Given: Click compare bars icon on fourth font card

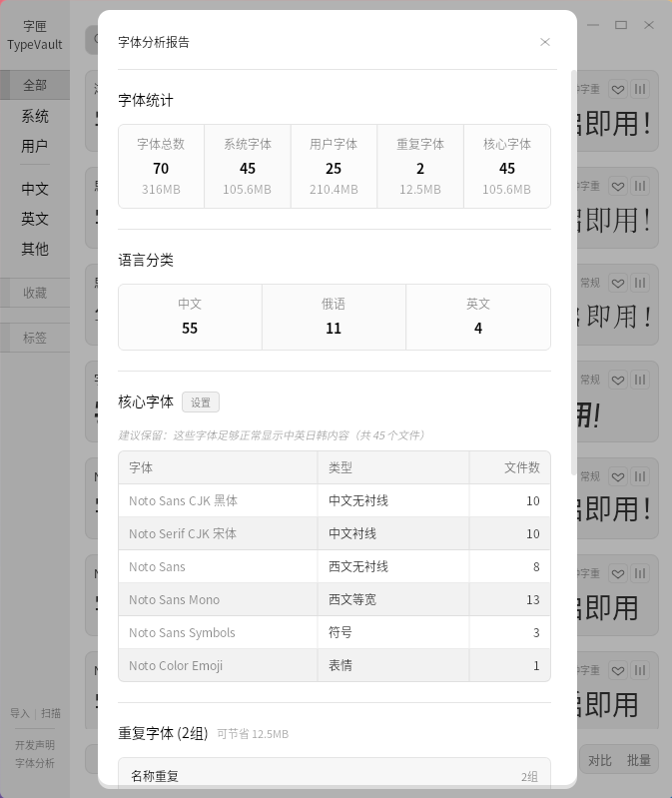Looking at the screenshot, I should click(x=640, y=381).
